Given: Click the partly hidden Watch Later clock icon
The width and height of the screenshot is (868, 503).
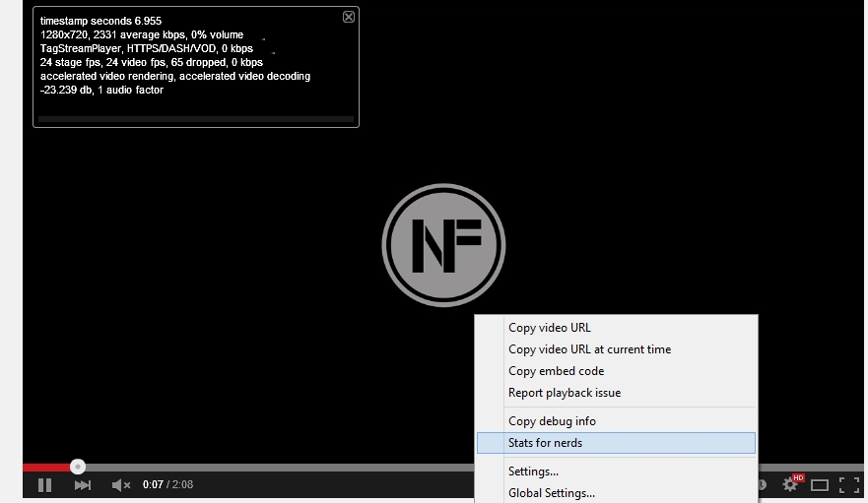Looking at the screenshot, I should 763,485.
